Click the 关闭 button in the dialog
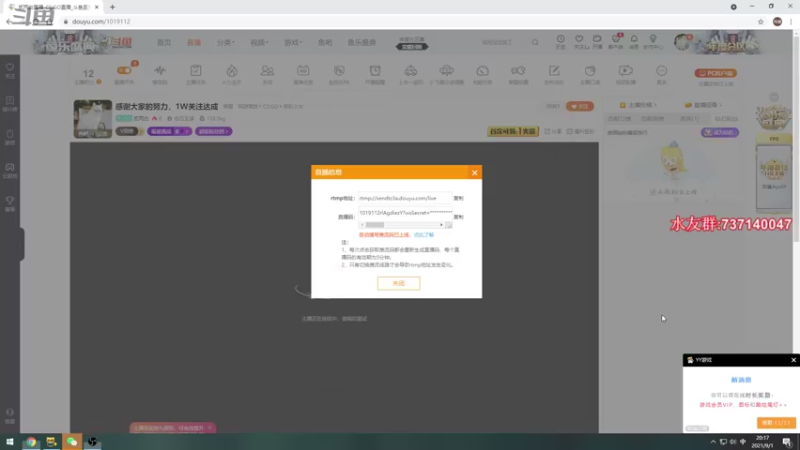Viewport: 800px width, 450px height. click(x=398, y=283)
